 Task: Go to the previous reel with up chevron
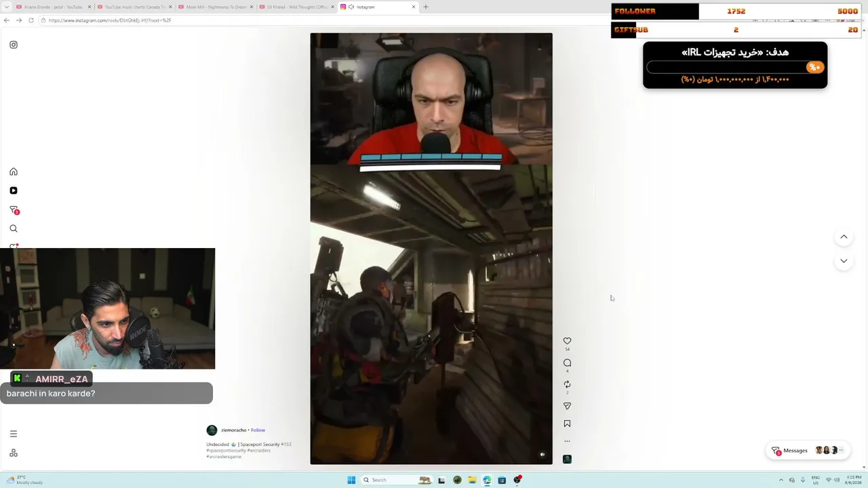tap(844, 237)
